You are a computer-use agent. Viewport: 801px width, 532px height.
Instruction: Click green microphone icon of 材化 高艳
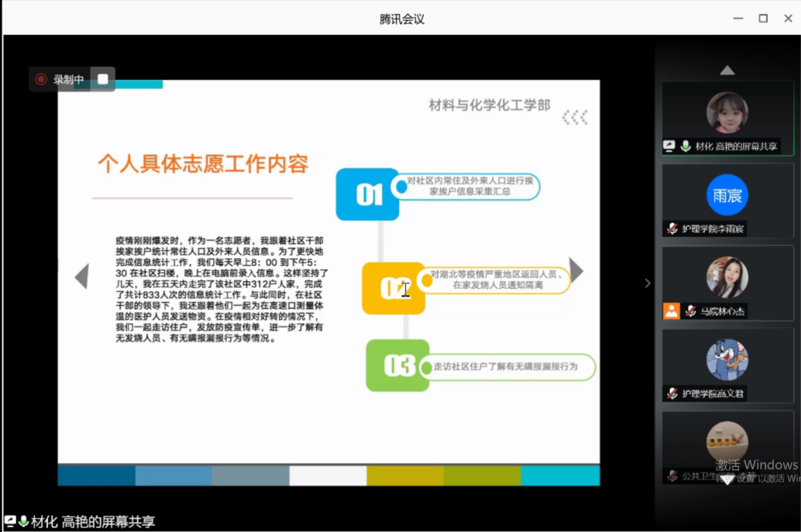(685, 146)
